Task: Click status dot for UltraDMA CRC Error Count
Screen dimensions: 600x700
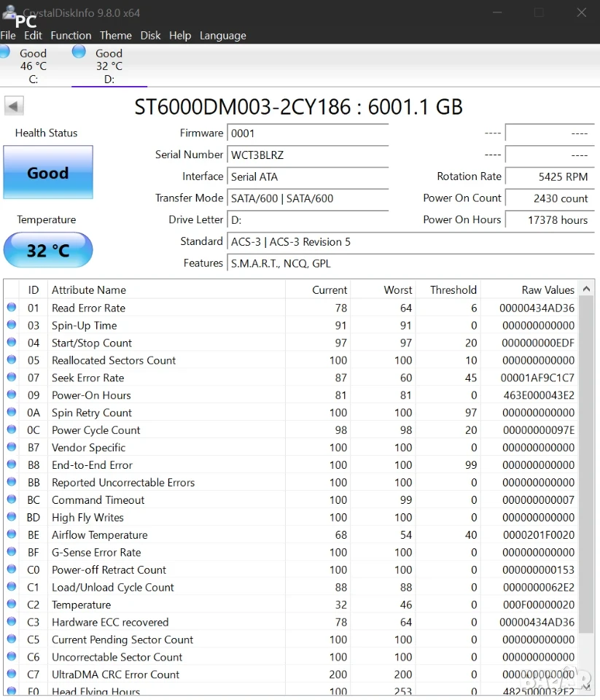Action: coord(12,674)
